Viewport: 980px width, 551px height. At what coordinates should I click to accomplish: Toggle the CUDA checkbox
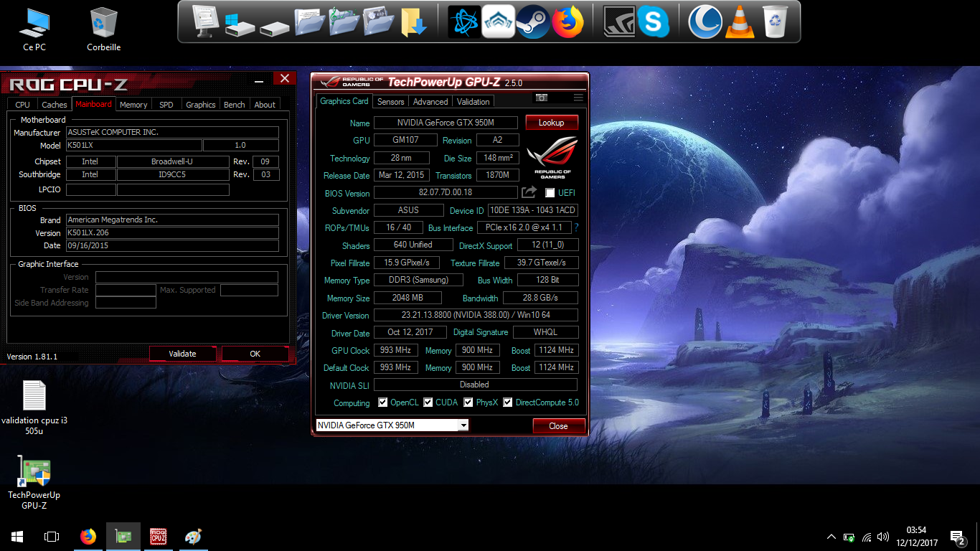click(x=428, y=402)
